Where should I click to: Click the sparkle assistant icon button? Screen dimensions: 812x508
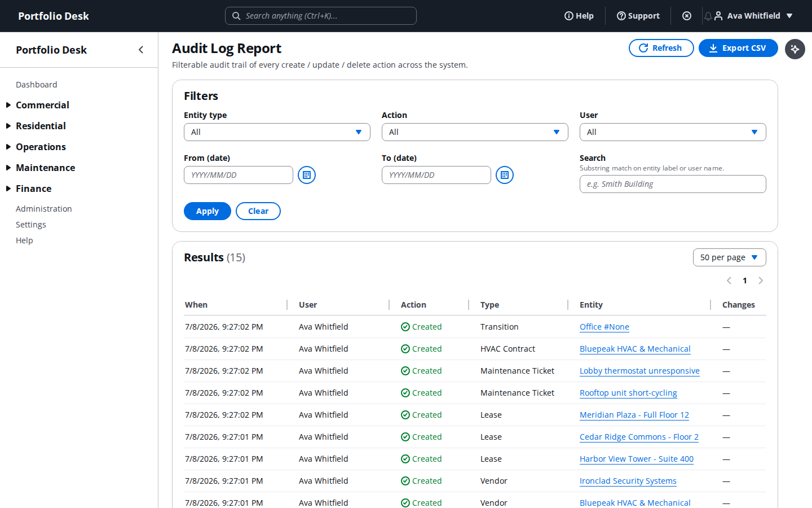(x=795, y=49)
